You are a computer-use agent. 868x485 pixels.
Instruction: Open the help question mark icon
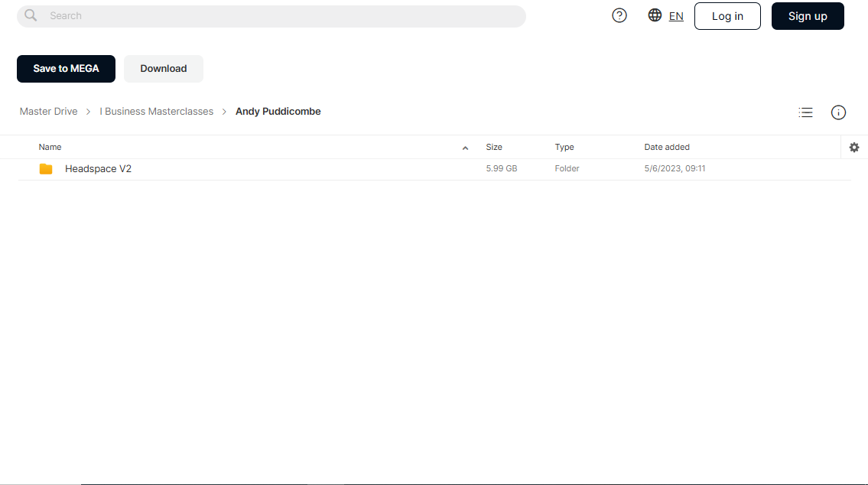619,15
